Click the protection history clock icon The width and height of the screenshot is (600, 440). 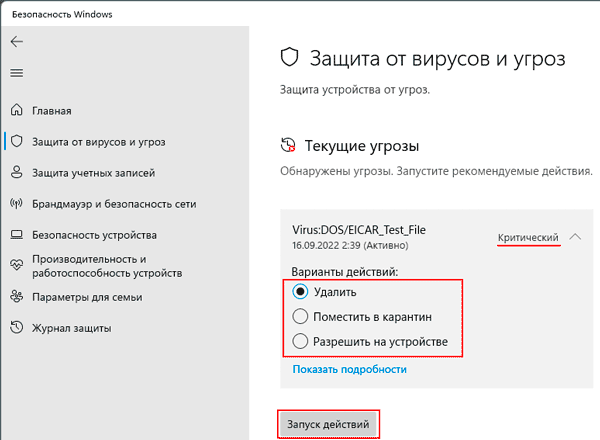click(16, 327)
